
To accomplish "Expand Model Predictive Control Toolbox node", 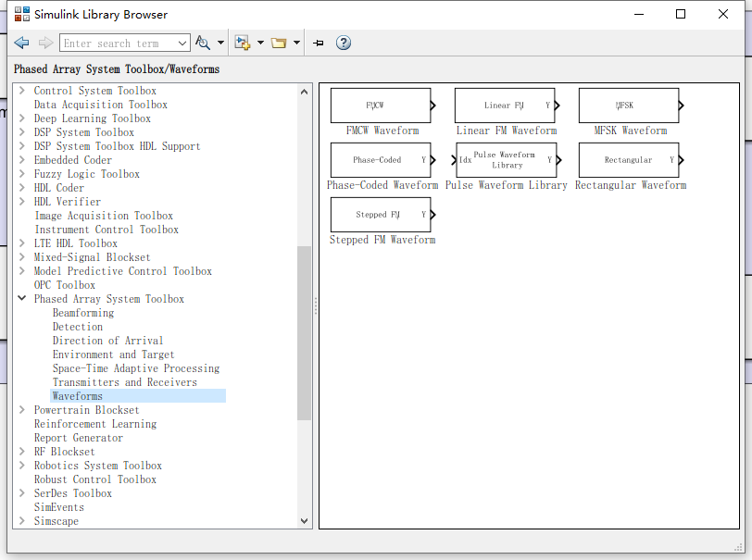I will click(21, 271).
